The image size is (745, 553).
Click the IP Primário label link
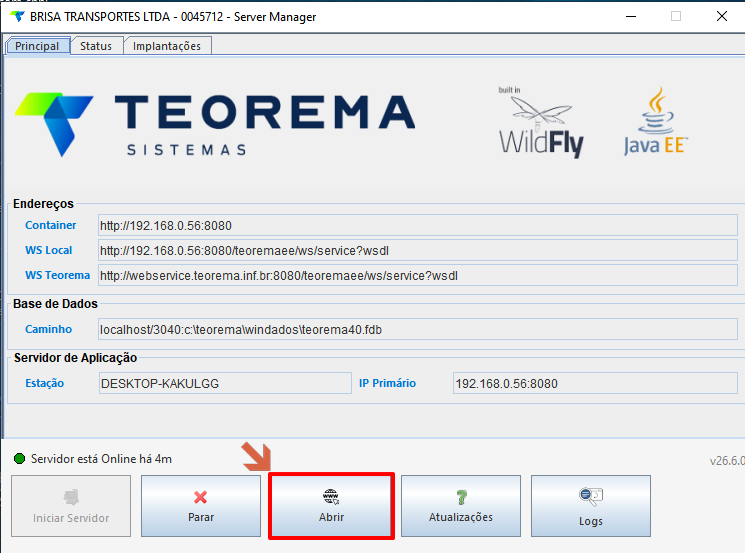pyautogui.click(x=387, y=383)
